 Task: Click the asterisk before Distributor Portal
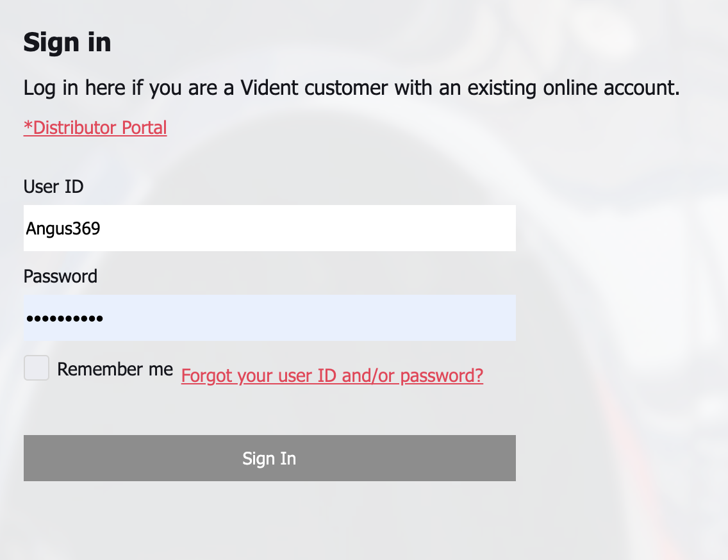point(28,126)
